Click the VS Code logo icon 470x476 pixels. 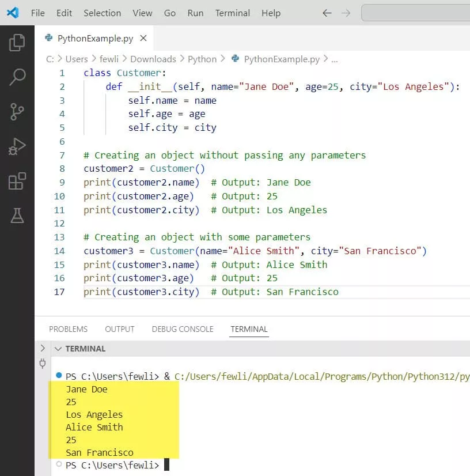pyautogui.click(x=13, y=13)
